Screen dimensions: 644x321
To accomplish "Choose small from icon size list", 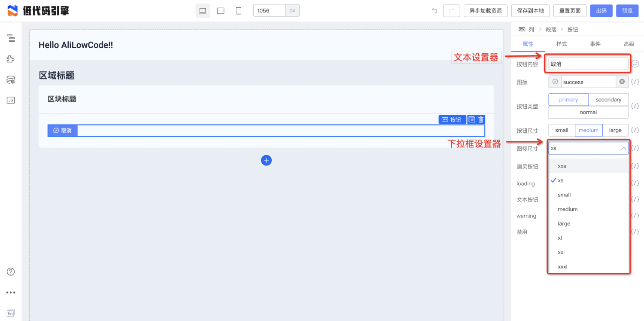I will pyautogui.click(x=588, y=195).
